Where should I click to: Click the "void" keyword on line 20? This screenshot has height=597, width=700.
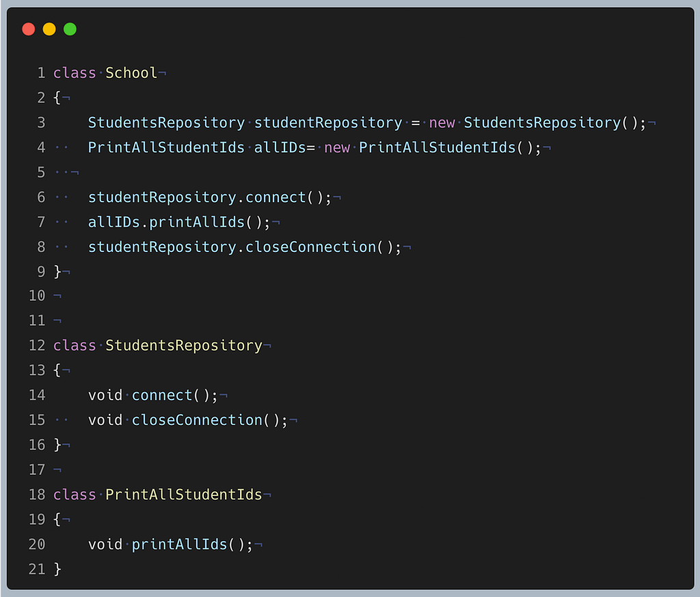coord(105,544)
